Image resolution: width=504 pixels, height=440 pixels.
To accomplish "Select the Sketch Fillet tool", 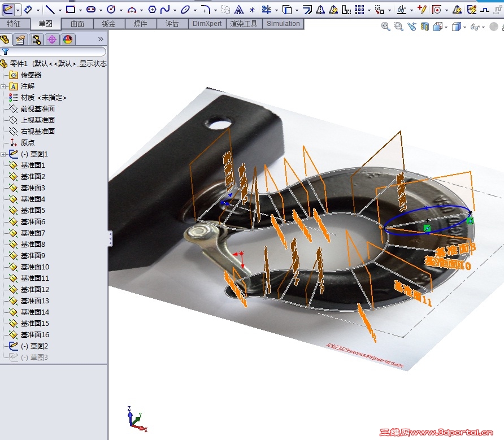I will coord(206,10).
